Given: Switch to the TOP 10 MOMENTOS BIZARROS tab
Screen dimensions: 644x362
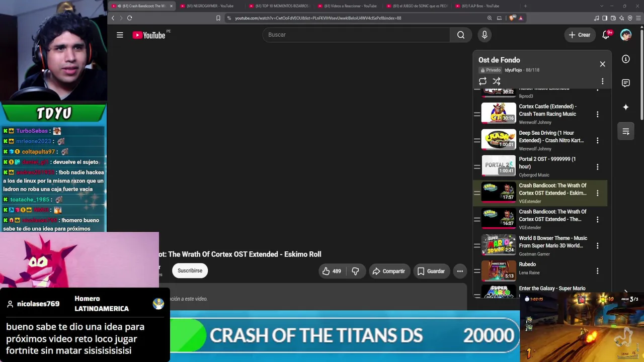Looking at the screenshot, I should (x=278, y=6).
